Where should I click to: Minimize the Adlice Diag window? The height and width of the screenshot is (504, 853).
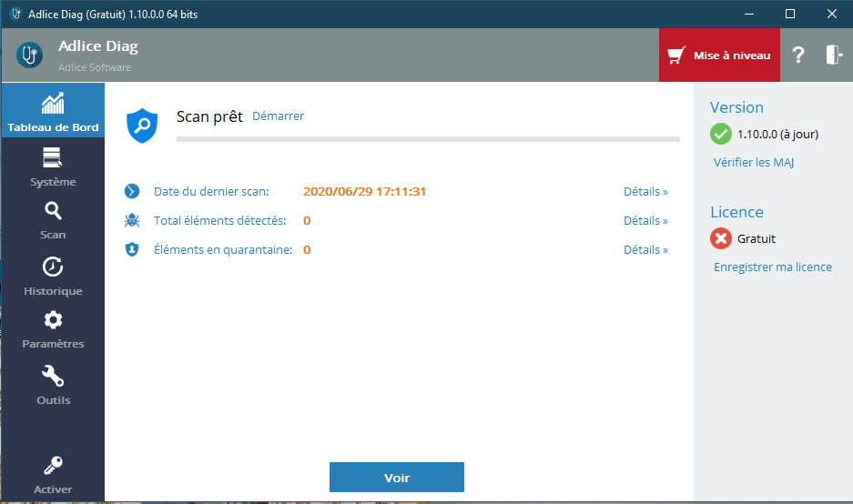pyautogui.click(x=749, y=15)
